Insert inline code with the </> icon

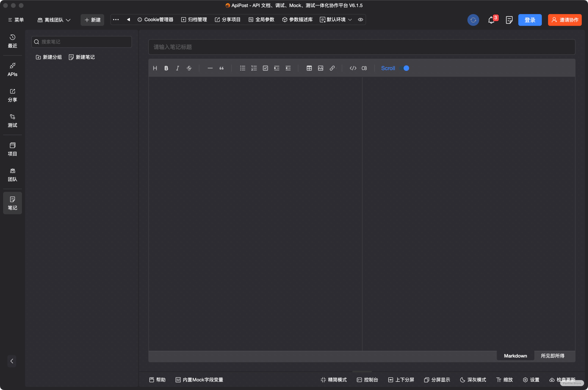pyautogui.click(x=353, y=68)
